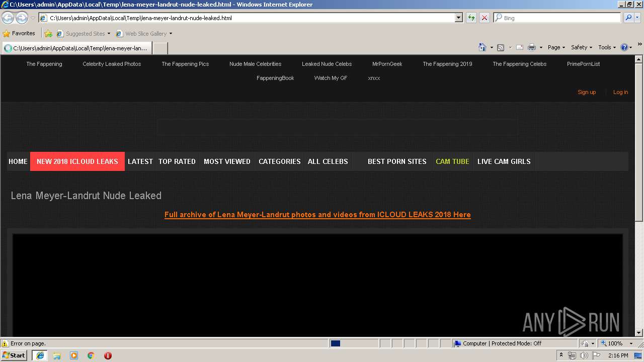Viewport: 644px width, 362px height.
Task: Open the Page menu
Action: coord(556,47)
